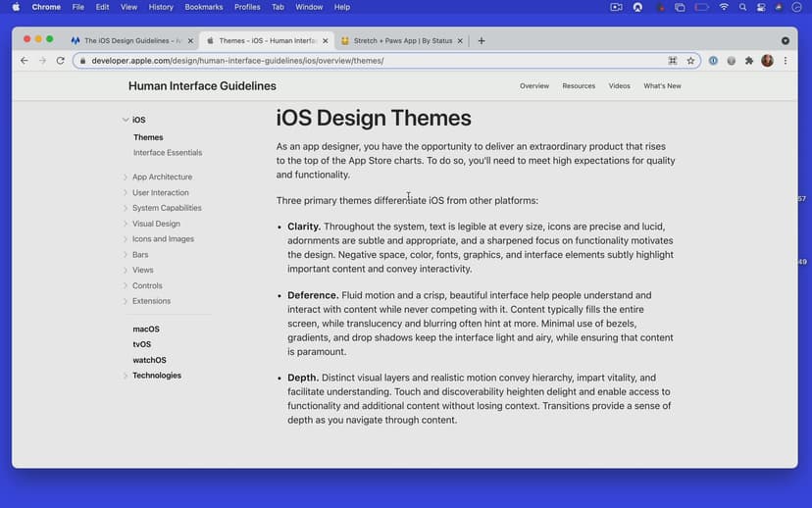
Task: Open the Wi-Fi menu bar icon
Action: tap(724, 7)
